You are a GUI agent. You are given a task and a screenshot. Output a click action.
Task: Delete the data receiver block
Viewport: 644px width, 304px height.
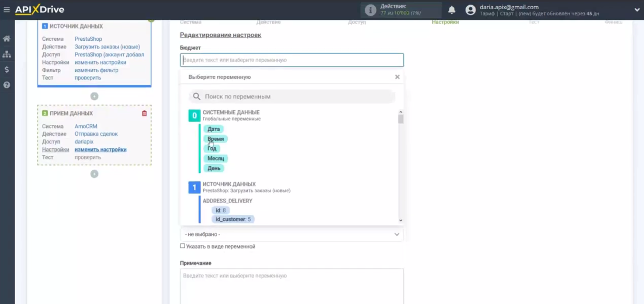pos(144,113)
